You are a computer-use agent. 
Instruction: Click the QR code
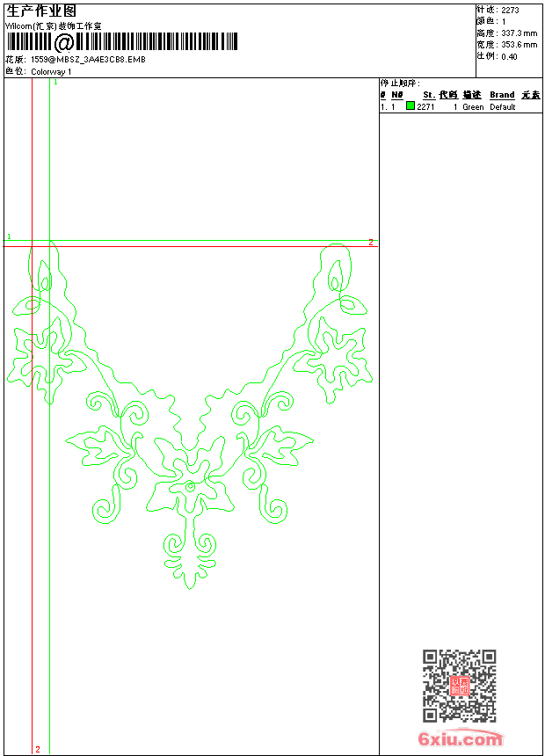tap(460, 686)
